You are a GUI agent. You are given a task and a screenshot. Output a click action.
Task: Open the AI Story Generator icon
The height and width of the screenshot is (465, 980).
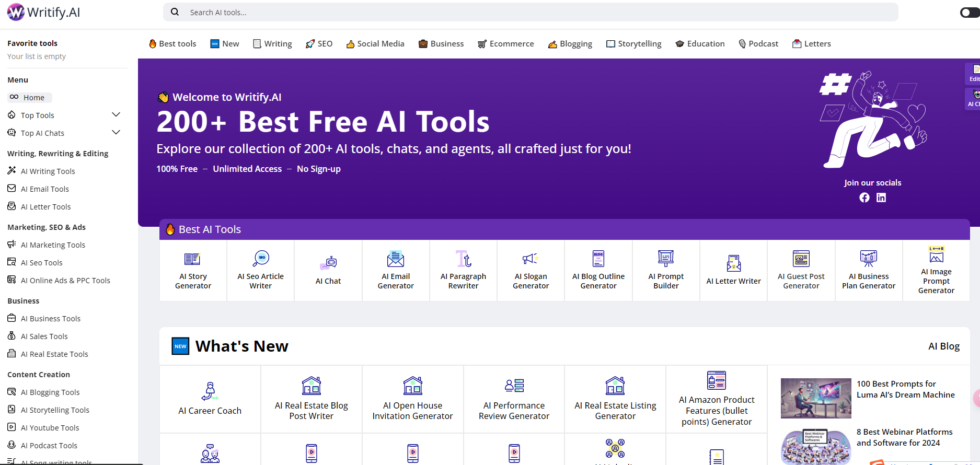pos(192,259)
